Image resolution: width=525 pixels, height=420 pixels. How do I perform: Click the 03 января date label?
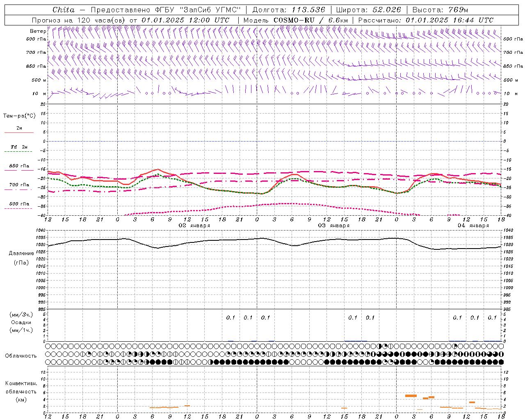334,226
